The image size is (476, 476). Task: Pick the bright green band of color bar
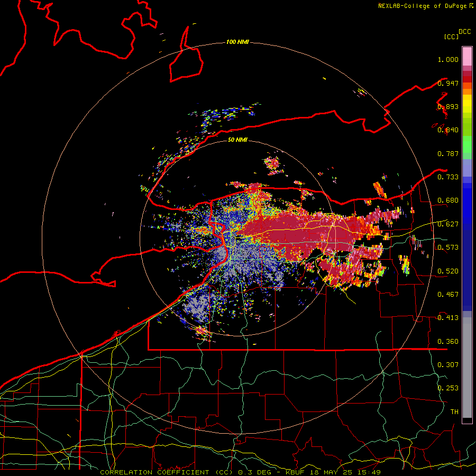pyautogui.click(x=467, y=144)
